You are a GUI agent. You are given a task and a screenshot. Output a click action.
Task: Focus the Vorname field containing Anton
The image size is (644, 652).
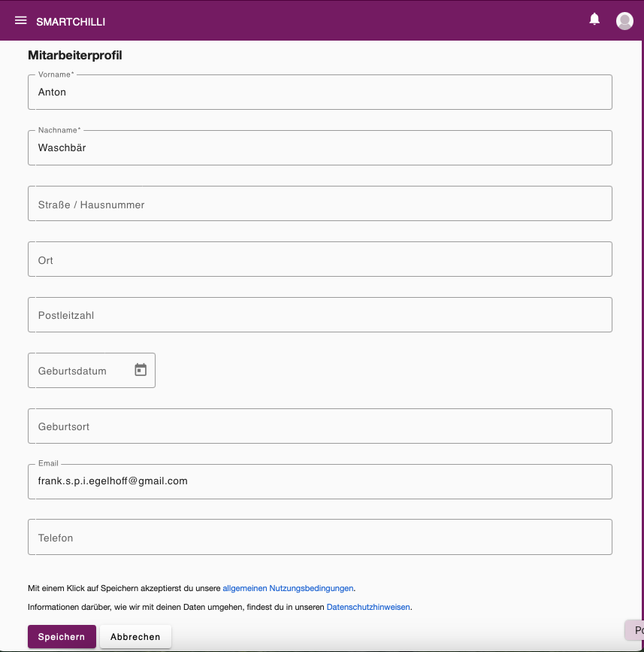(x=320, y=92)
